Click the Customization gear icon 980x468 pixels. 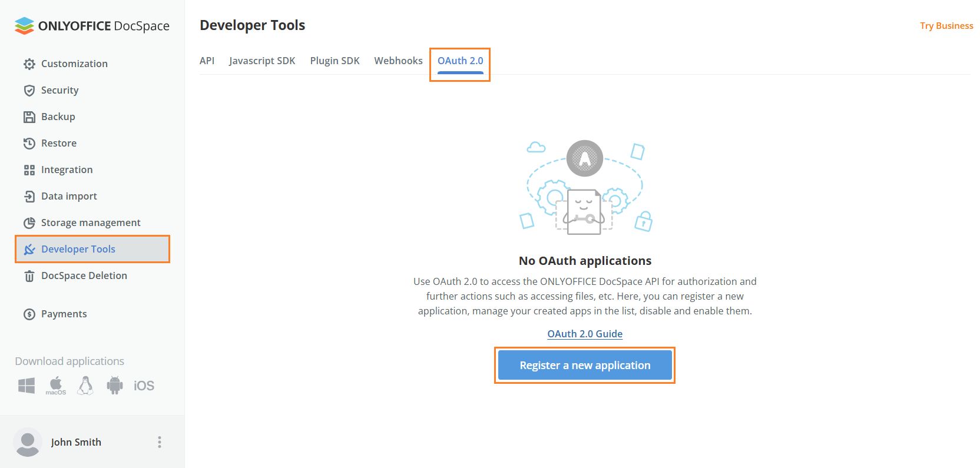[x=29, y=64]
